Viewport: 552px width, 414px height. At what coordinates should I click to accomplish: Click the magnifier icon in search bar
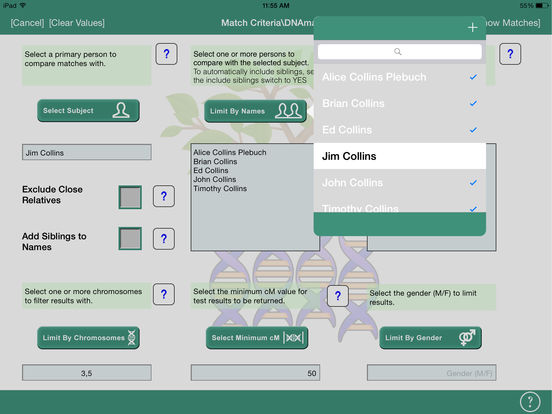click(398, 52)
